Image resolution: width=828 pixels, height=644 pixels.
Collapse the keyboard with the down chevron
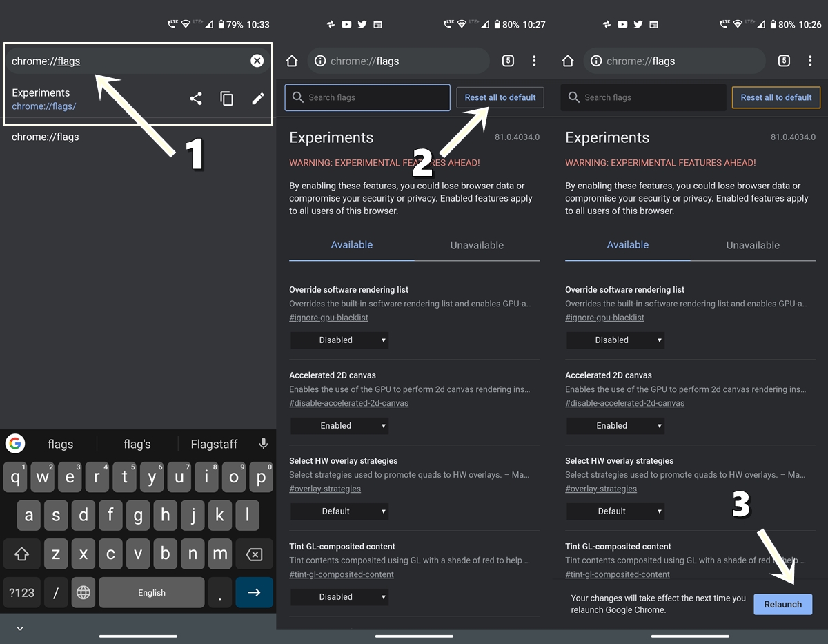(x=19, y=628)
